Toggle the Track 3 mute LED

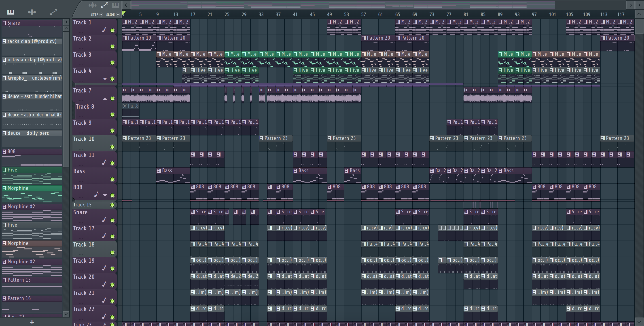(112, 63)
